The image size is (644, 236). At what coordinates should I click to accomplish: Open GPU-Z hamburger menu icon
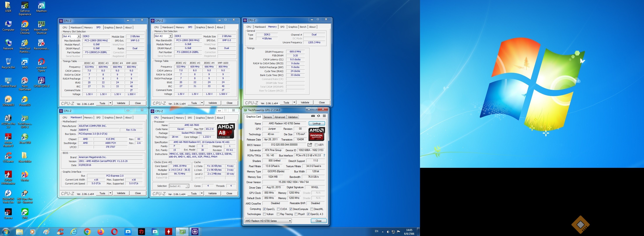point(324,116)
